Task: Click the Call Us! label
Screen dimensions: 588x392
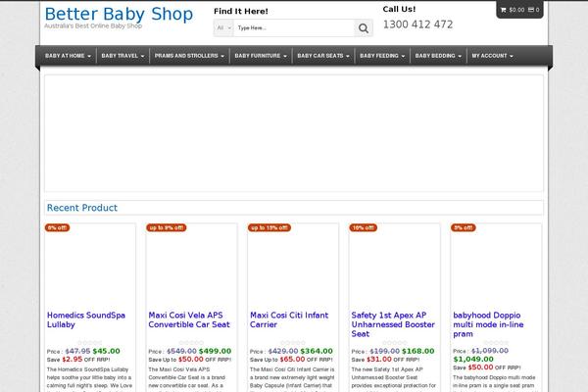Action: coord(399,9)
